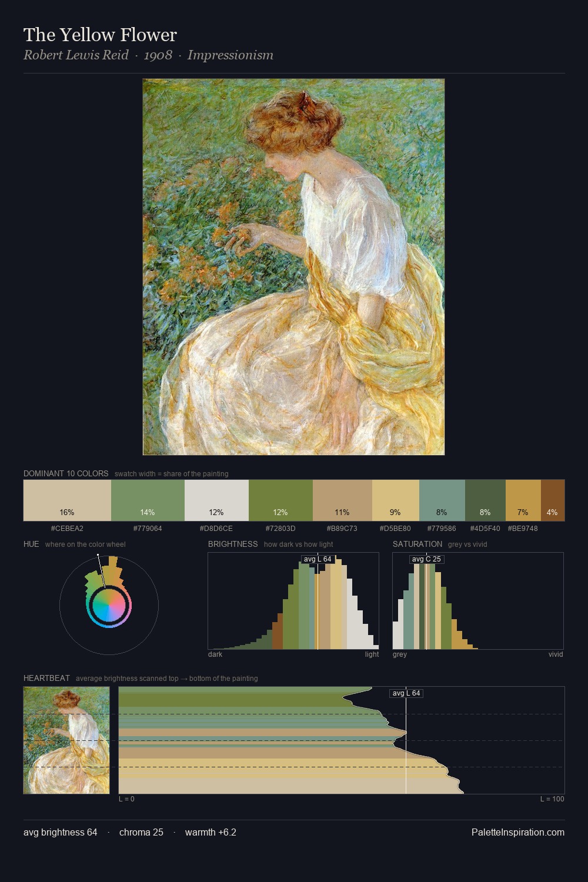Click the #4D5F40 hex code text
588x882 pixels.
485,529
